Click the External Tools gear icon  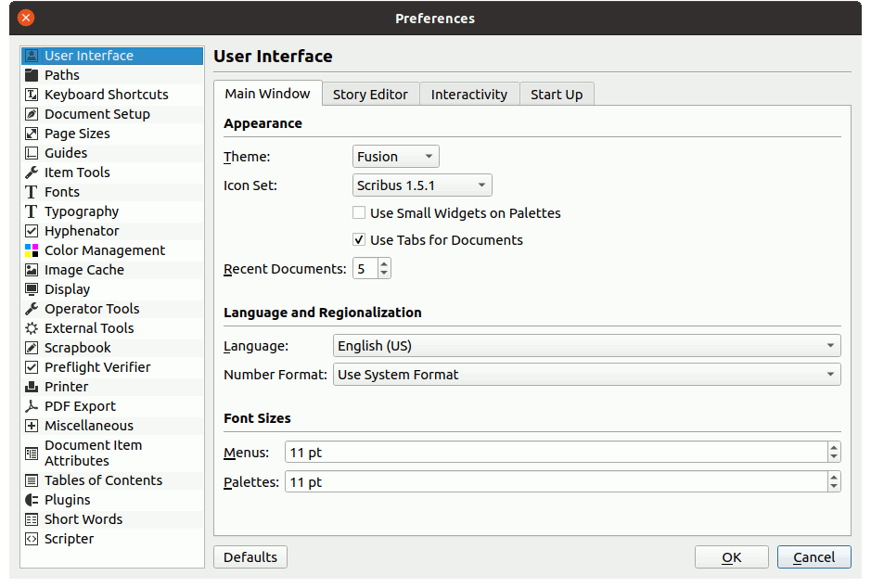pos(32,328)
